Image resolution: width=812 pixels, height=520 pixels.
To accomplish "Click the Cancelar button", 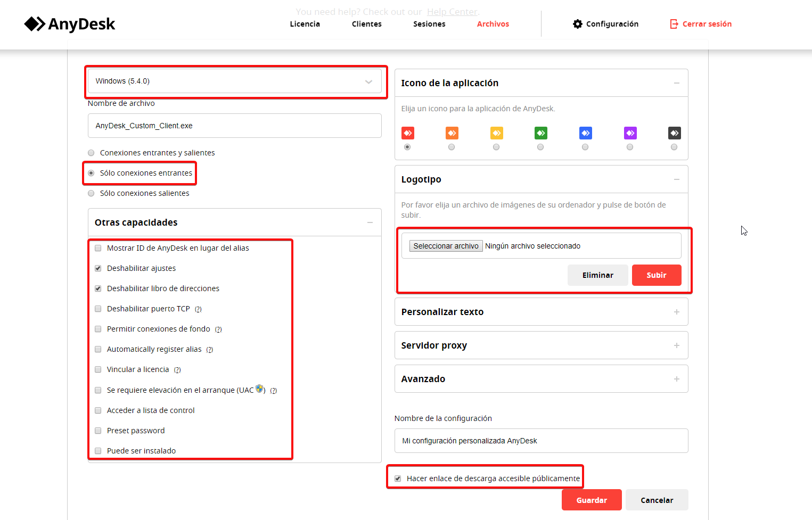I will click(x=657, y=500).
